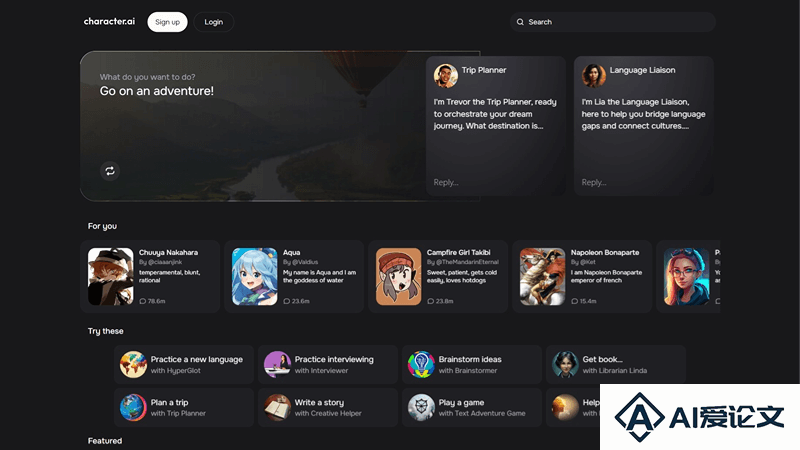The height and width of the screenshot is (450, 800).
Task: Open author @Ket link
Action: [588, 262]
